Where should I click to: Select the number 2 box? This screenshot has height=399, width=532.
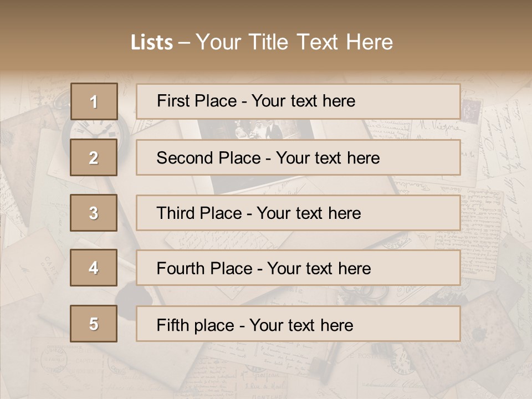[x=94, y=157]
